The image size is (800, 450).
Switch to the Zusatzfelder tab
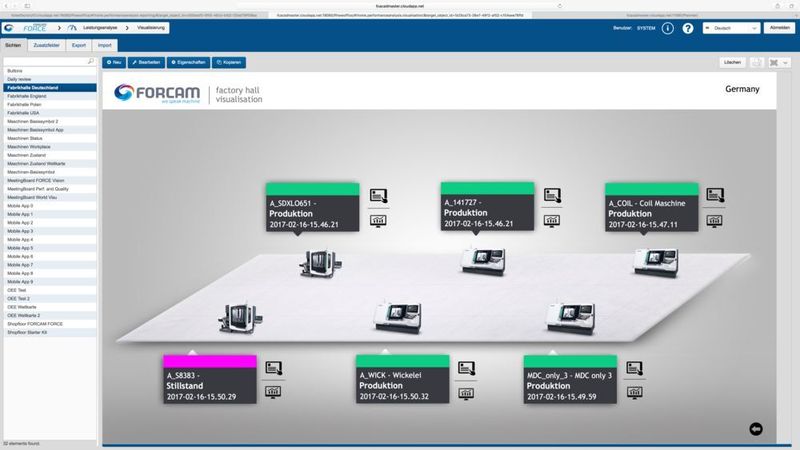pos(46,45)
